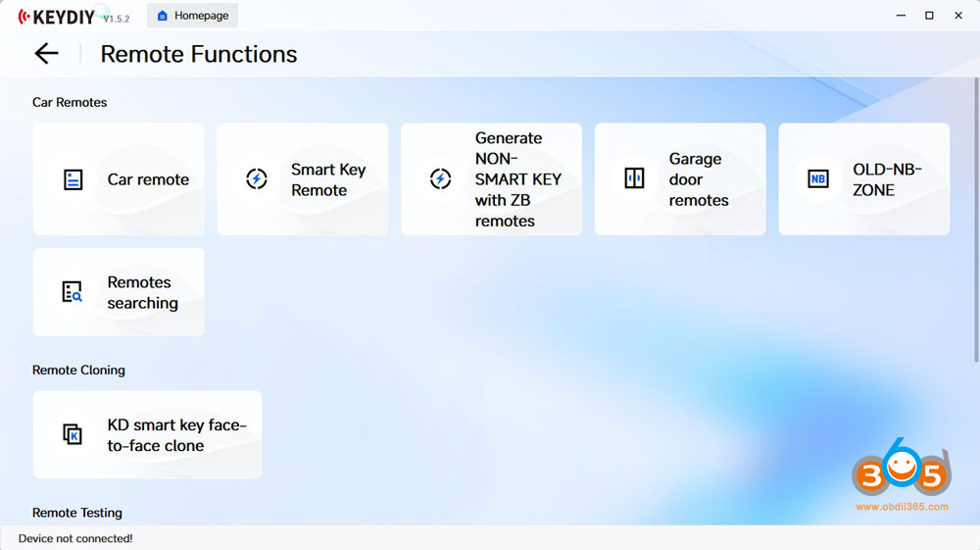Open Smart Key Remote function
The width and height of the screenshot is (980, 550).
(x=327, y=179)
